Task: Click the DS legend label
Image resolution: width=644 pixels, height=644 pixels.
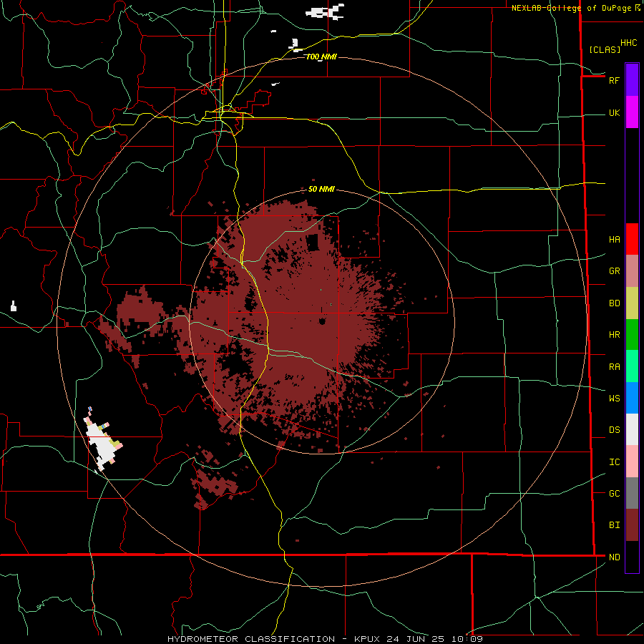Action: [x=614, y=430]
